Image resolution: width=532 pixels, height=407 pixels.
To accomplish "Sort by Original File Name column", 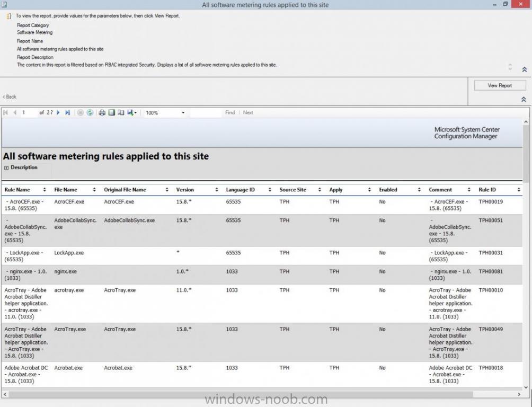I will pos(166,190).
